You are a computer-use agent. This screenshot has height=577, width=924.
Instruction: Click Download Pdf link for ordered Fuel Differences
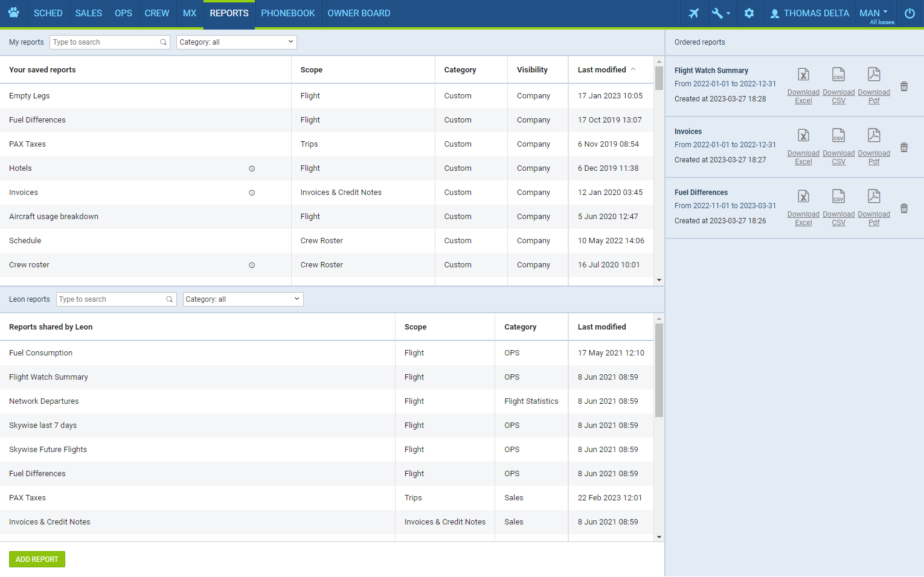[x=874, y=218]
